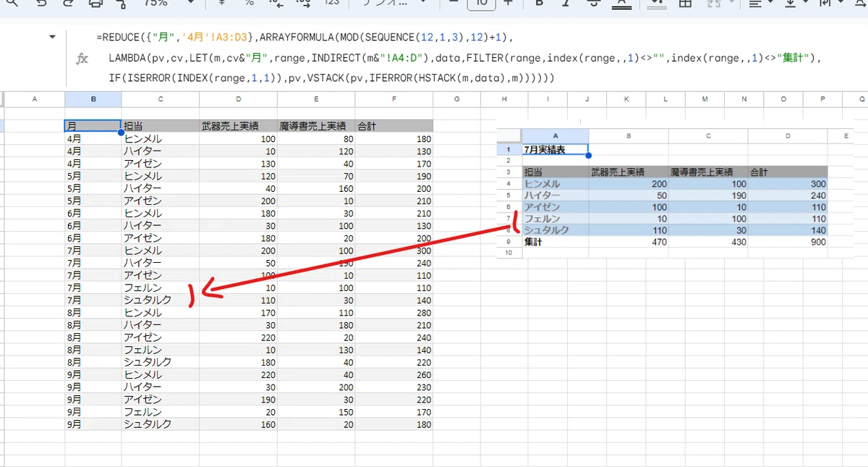Select ヒンメル name cell in inset table
Image resolution: width=868 pixels, height=467 pixels.
[x=556, y=184]
